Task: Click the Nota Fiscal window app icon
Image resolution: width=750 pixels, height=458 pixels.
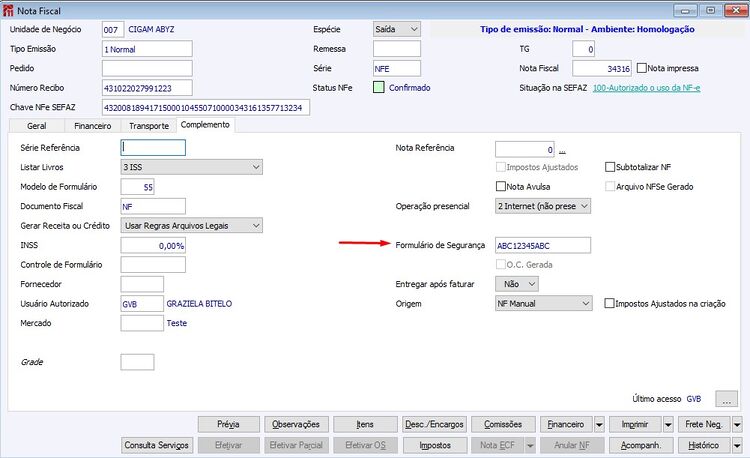Action: point(8,10)
